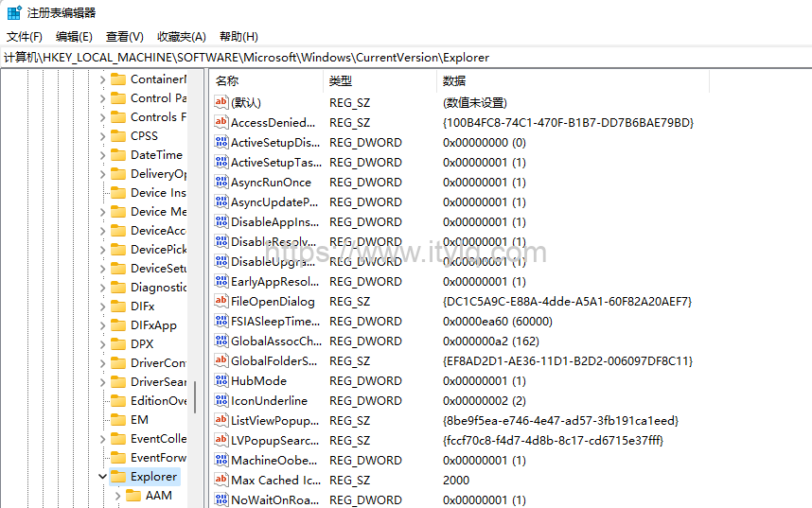Collapse the Explorer key in tree
This screenshot has height=508, width=812.
(102, 477)
